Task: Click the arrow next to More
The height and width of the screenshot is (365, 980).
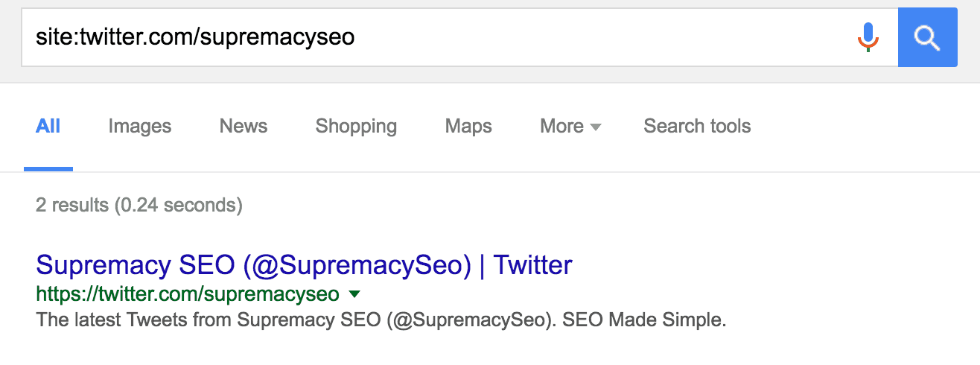Action: (x=596, y=127)
